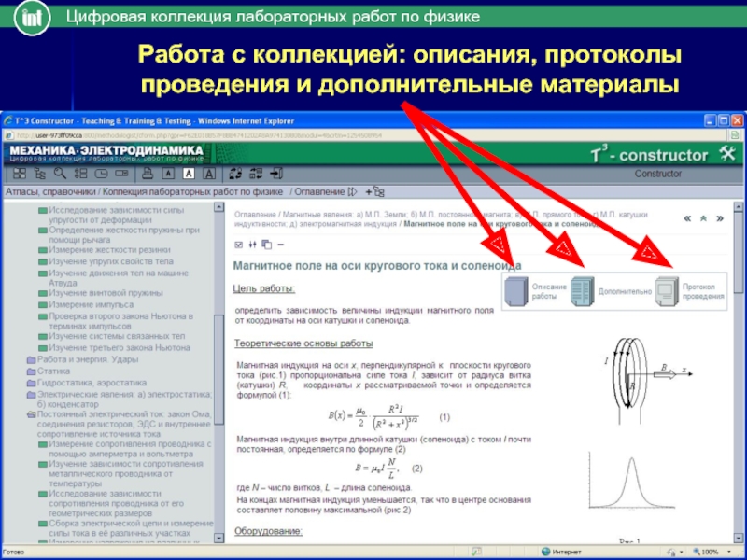This screenshot has height=560, width=747.
Task: Collapse the Постоянный электрический ток folder
Action: (32, 414)
